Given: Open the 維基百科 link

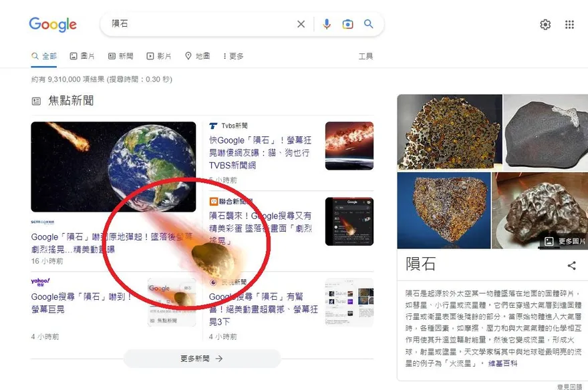Looking at the screenshot, I should pyautogui.click(x=502, y=363).
